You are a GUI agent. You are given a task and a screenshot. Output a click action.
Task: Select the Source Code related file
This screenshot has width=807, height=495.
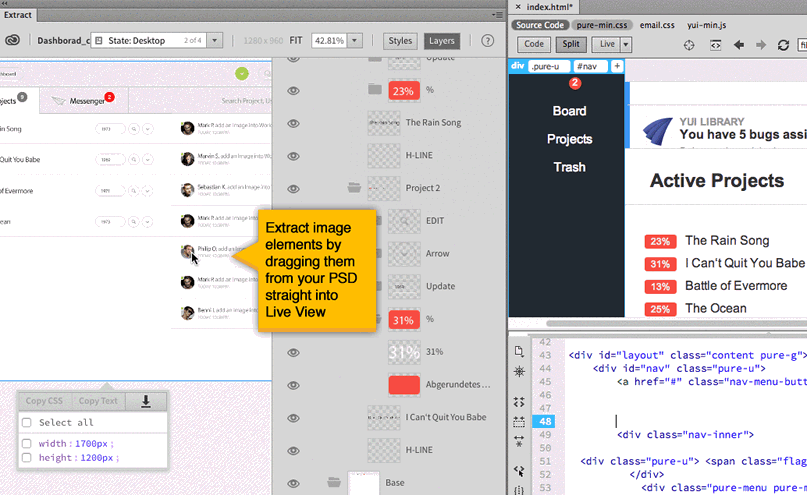pyautogui.click(x=540, y=25)
